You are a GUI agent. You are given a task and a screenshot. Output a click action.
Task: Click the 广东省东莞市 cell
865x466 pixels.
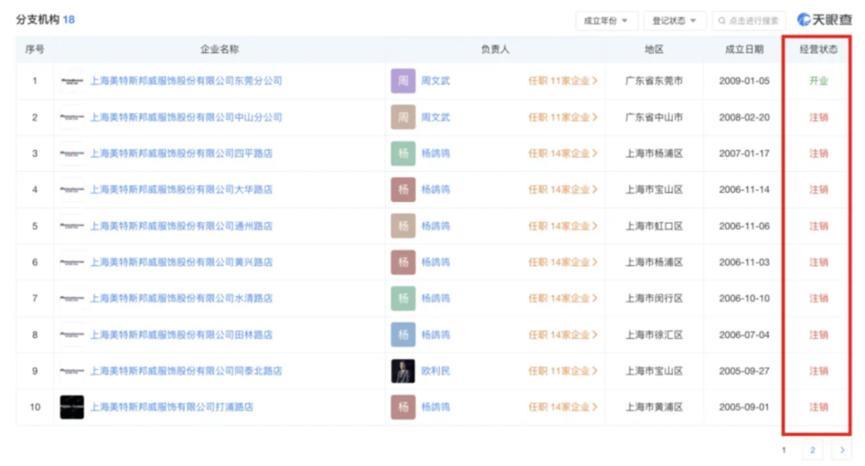coord(654,81)
